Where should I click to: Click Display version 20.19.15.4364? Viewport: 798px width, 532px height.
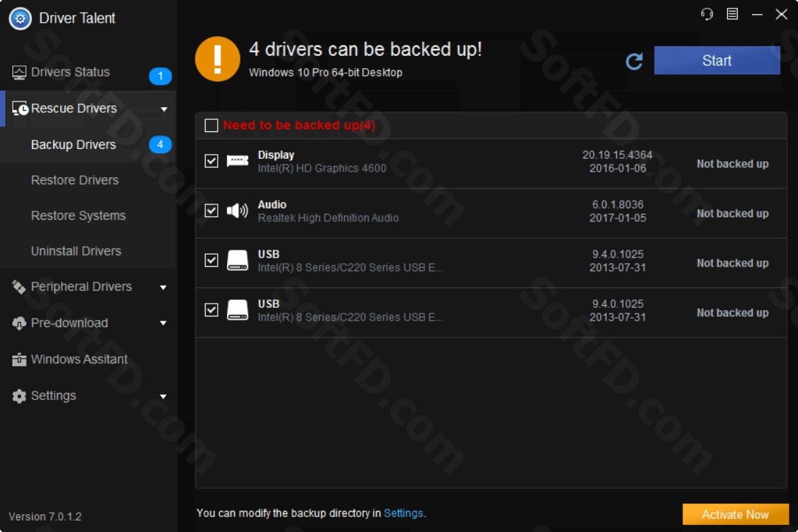click(x=617, y=155)
